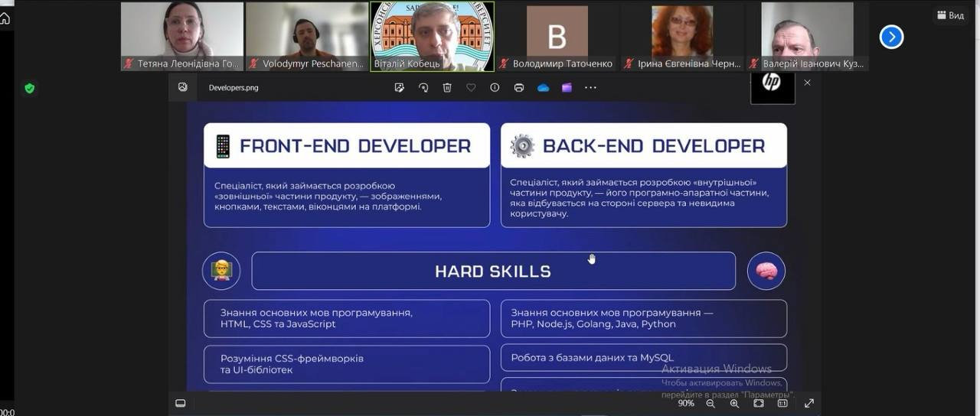The width and height of the screenshot is (980, 416).
Task: Toggle the filmstrip view at the bottom left
Action: (x=181, y=403)
